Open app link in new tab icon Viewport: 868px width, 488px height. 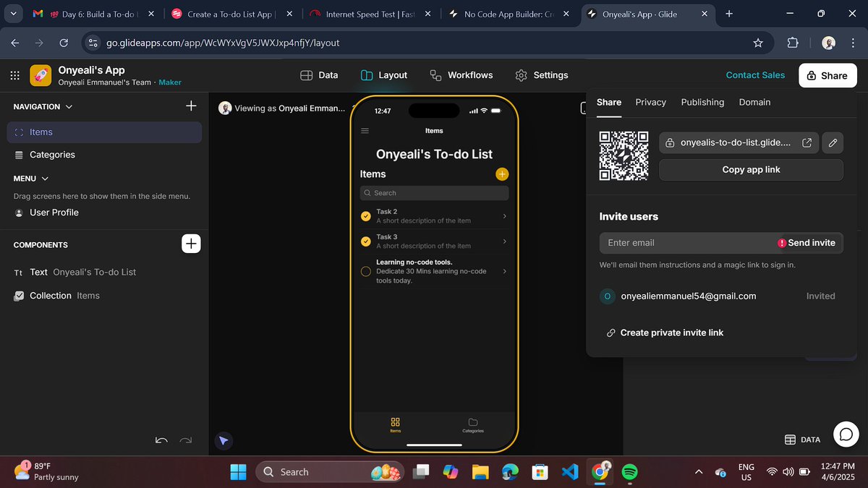pos(807,142)
